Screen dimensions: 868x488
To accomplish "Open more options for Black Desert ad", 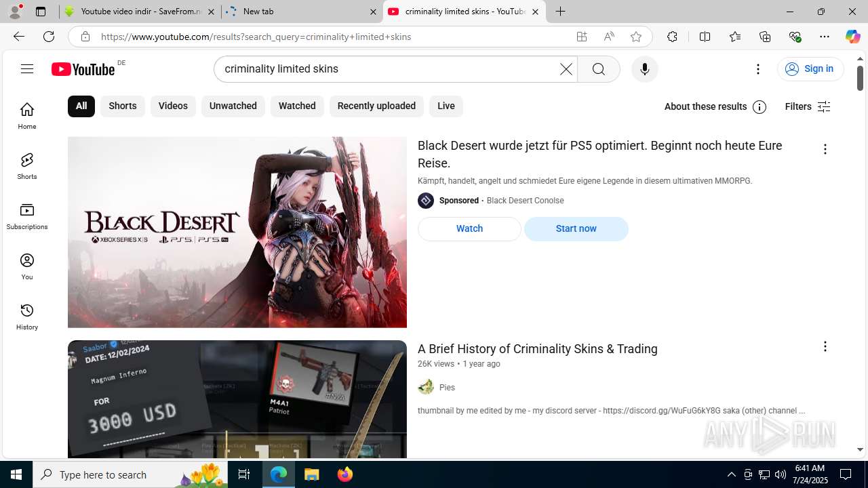I will click(825, 149).
